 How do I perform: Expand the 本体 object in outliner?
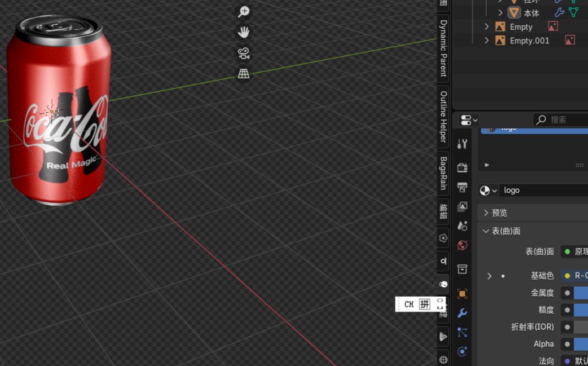[500, 13]
